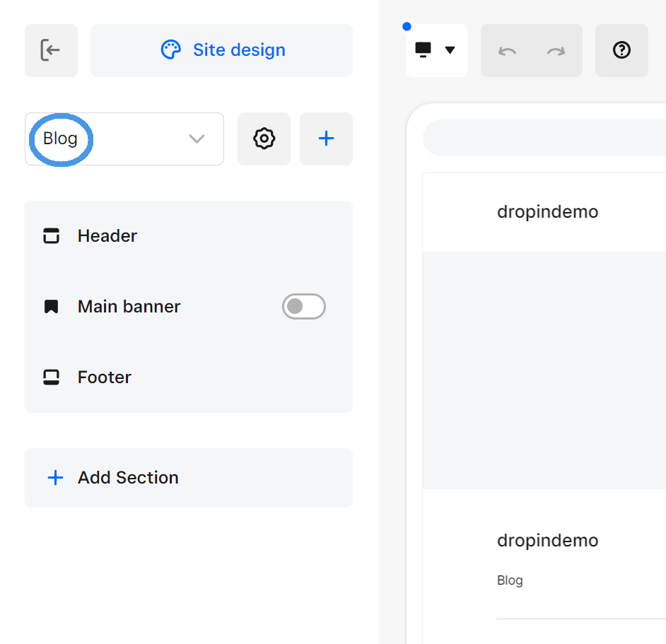Toggle the Main banner visibility switch
Screen dimensions: 666x644
pos(304,306)
